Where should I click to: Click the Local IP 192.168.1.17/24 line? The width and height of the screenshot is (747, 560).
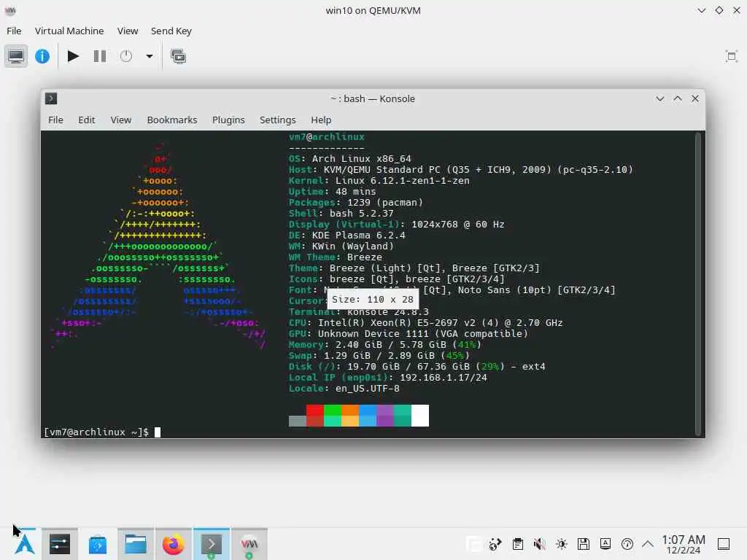388,378
